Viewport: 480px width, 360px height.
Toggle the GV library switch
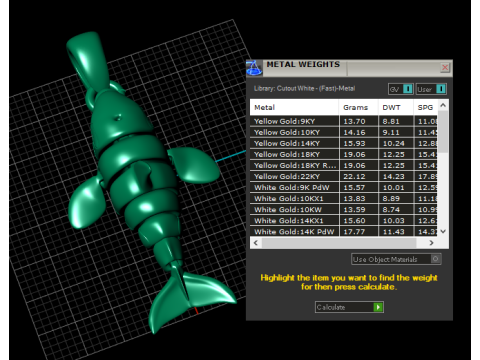401,89
